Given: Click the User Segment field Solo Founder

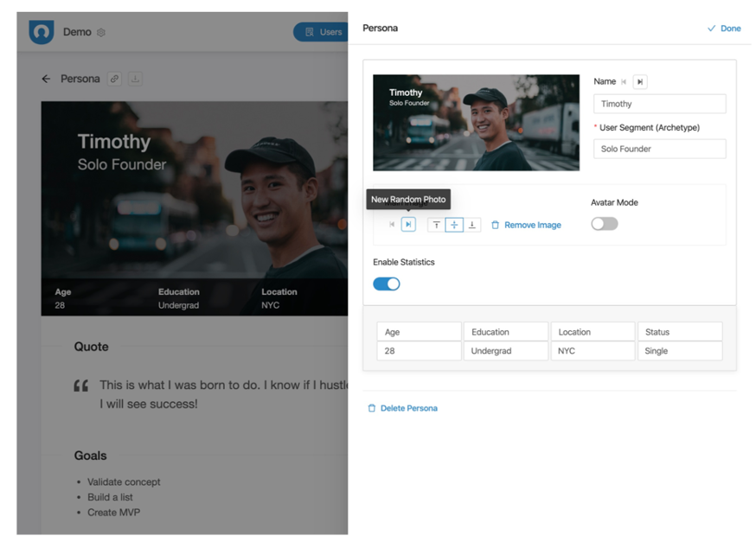Looking at the screenshot, I should coord(659,149).
